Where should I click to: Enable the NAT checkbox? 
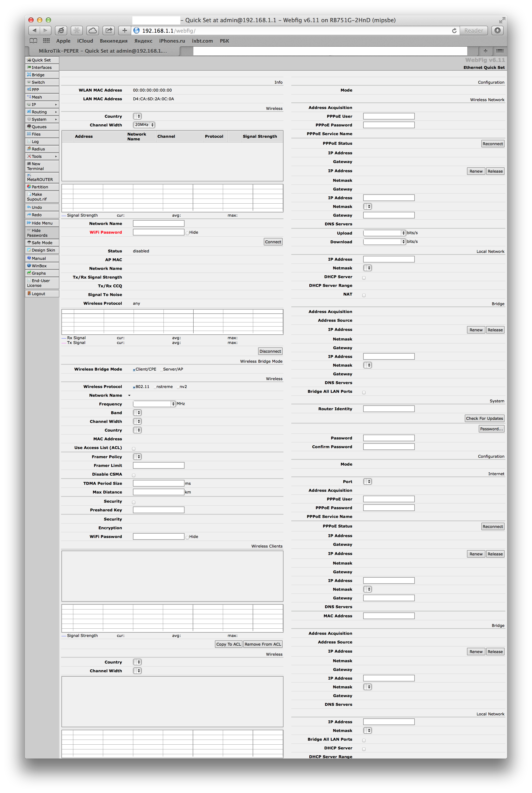364,295
